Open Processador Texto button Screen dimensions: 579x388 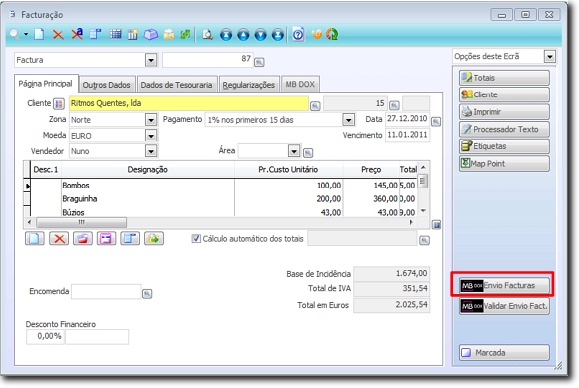point(504,129)
